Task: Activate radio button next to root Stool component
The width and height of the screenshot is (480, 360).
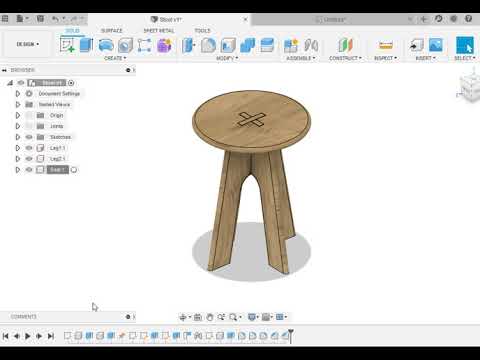Action: [x=71, y=83]
